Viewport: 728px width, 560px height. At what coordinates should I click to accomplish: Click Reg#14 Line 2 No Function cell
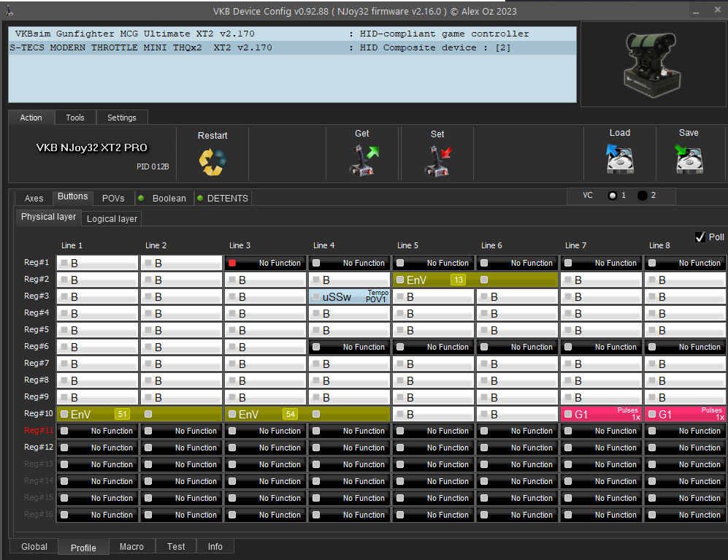click(x=182, y=482)
